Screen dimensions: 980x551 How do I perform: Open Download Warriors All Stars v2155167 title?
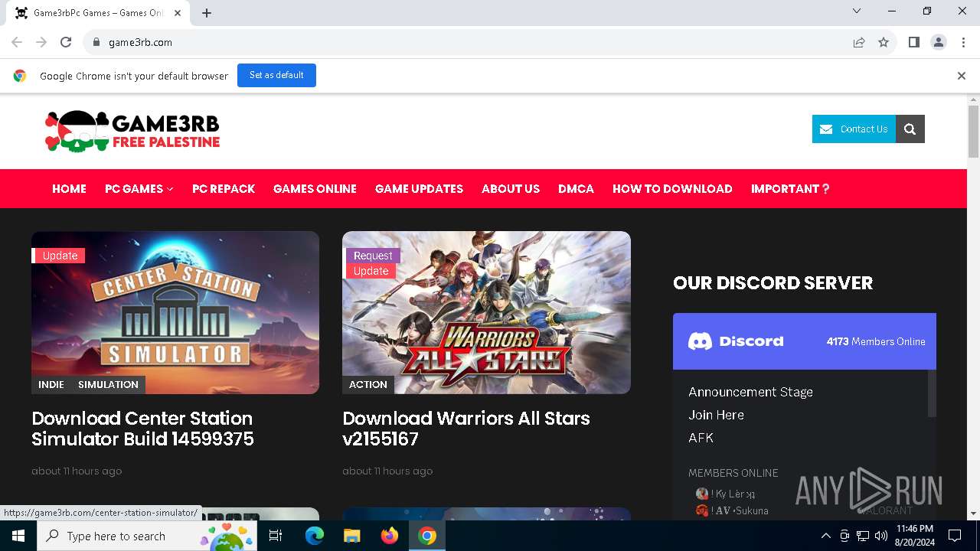pyautogui.click(x=466, y=429)
